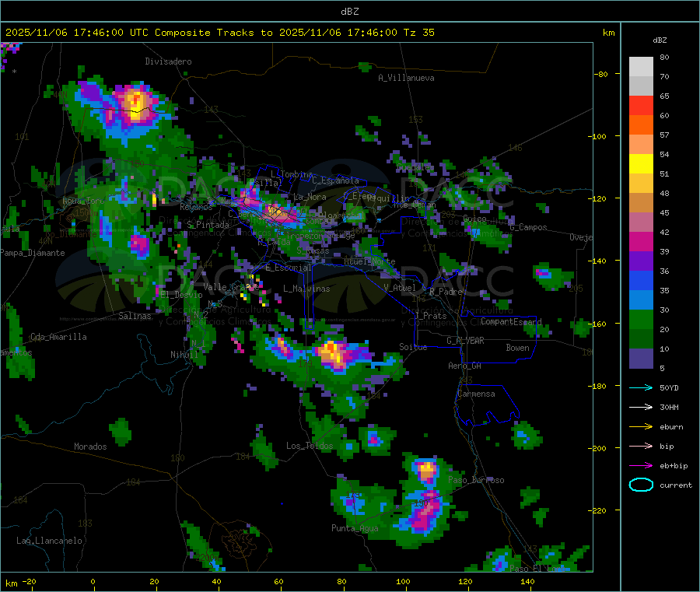Click the 'C_Española' map label
The width and height of the screenshot is (700, 592).
pos(335,180)
